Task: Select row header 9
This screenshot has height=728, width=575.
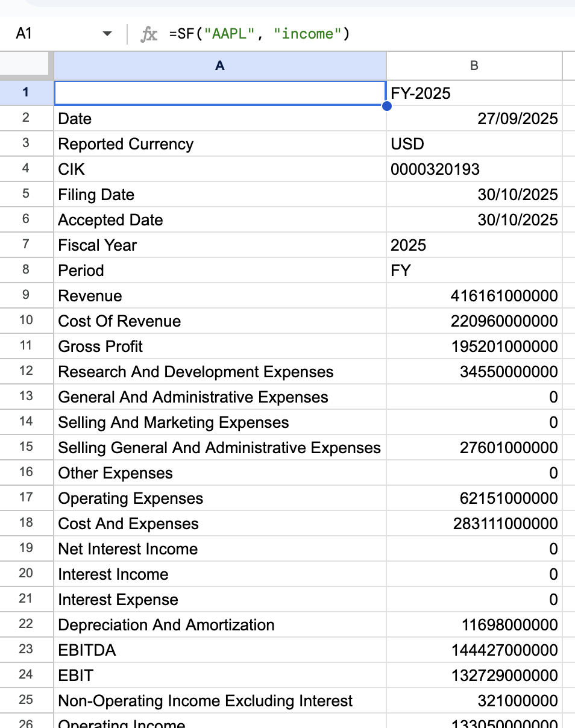Action: coord(25,295)
